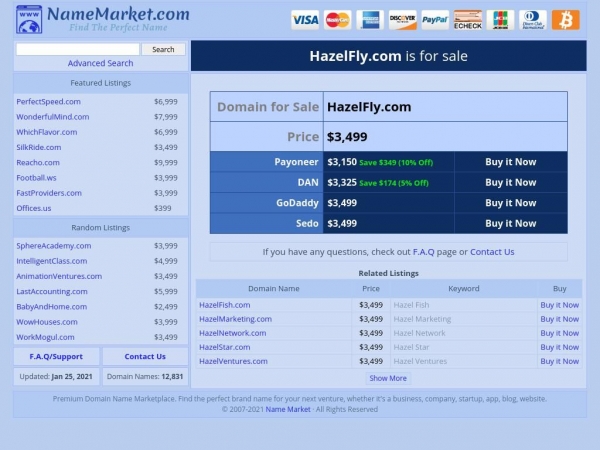Click the Contact Us sidebar button
The height and width of the screenshot is (450, 600).
[x=145, y=356]
